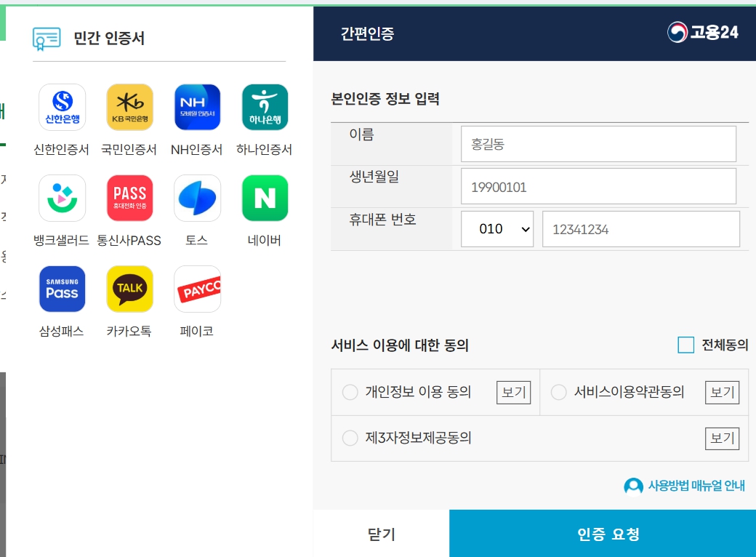The height and width of the screenshot is (557, 756).
Task: Choose the 네이버 authentication icon
Action: [265, 199]
